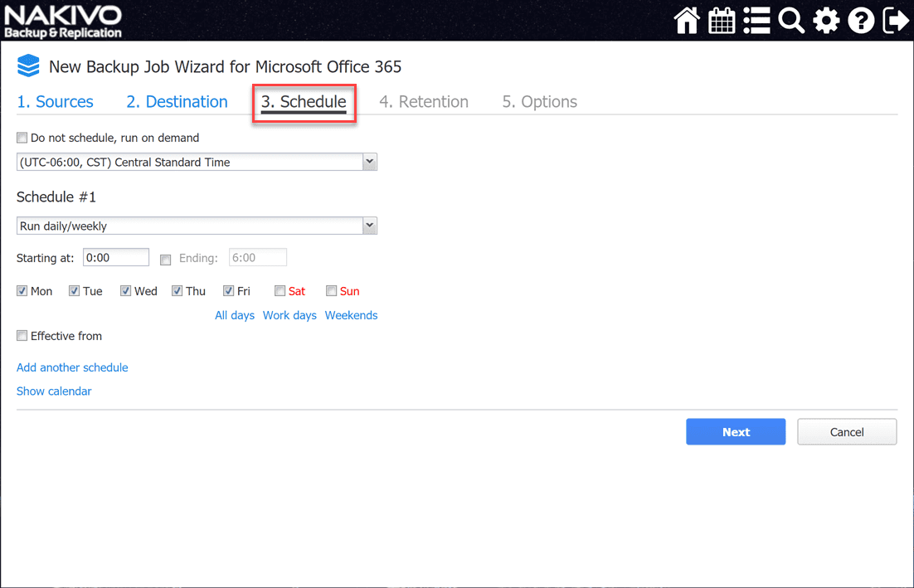
Task: Click Add another schedule link
Action: coord(72,367)
